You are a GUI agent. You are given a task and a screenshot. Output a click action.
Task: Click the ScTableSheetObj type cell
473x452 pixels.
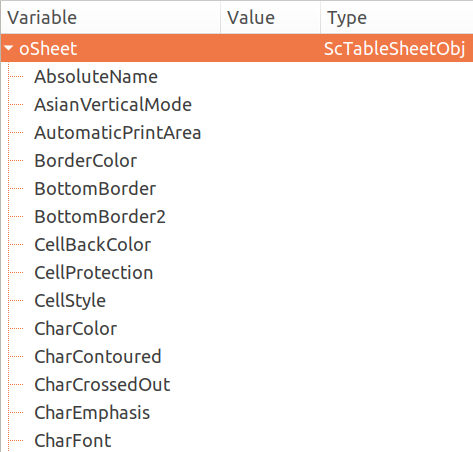click(x=394, y=49)
